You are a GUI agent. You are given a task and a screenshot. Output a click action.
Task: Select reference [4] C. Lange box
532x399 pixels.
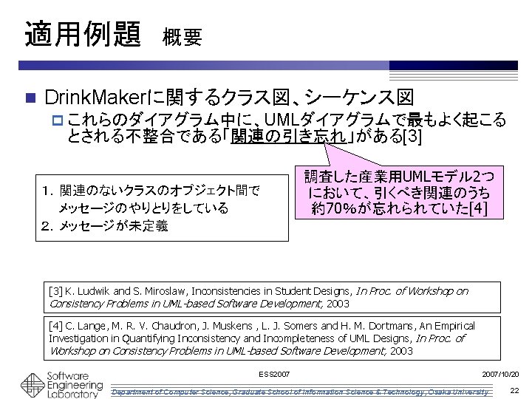pos(272,338)
